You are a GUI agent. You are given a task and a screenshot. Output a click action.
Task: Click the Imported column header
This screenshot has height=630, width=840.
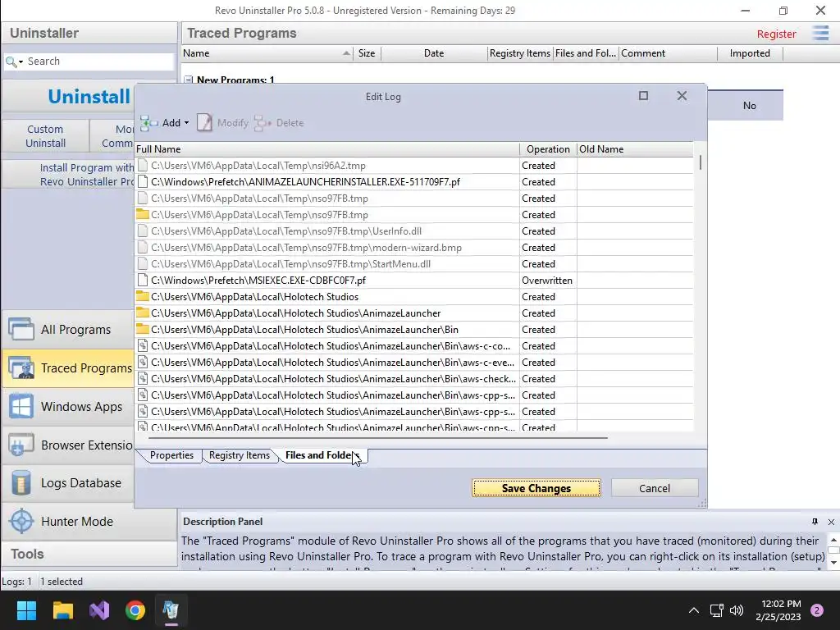click(x=750, y=53)
